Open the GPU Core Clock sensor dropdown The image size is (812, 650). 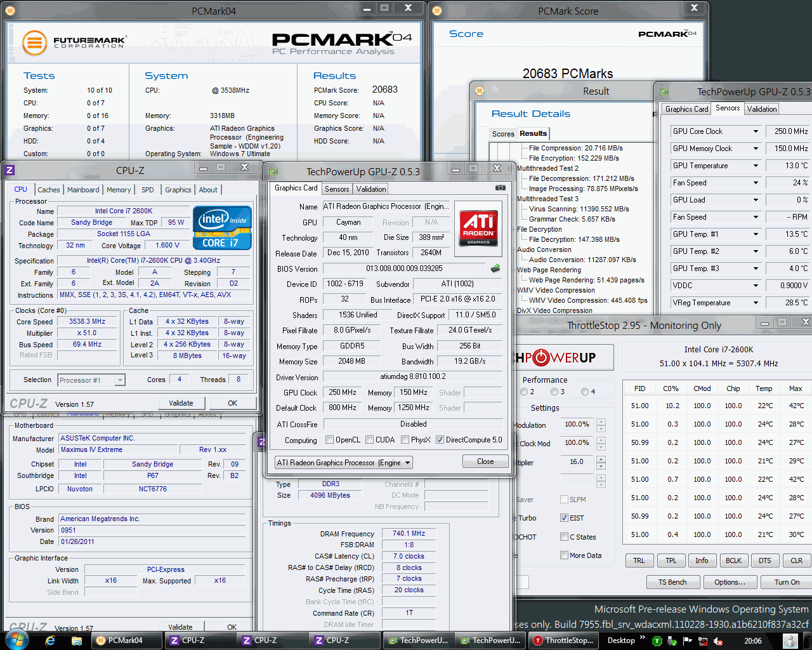[756, 131]
